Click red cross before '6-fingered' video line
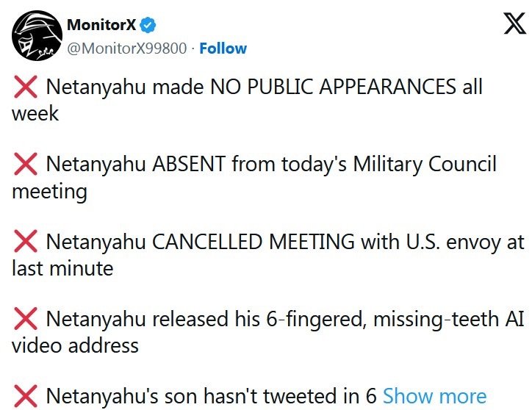 pyautogui.click(x=26, y=319)
